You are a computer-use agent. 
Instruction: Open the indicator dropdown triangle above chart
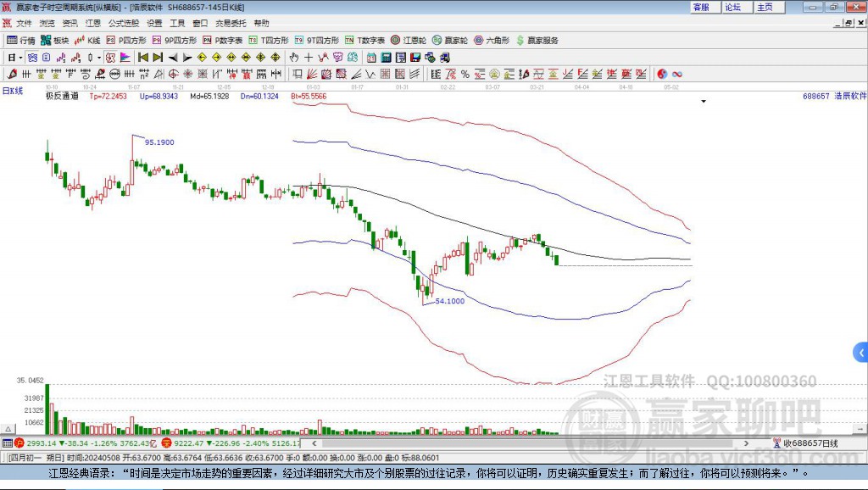click(704, 102)
